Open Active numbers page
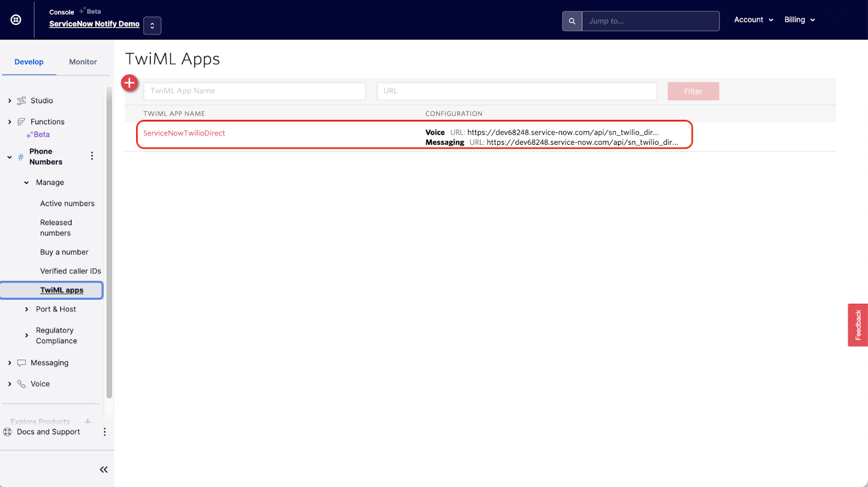The image size is (868, 487). (67, 203)
